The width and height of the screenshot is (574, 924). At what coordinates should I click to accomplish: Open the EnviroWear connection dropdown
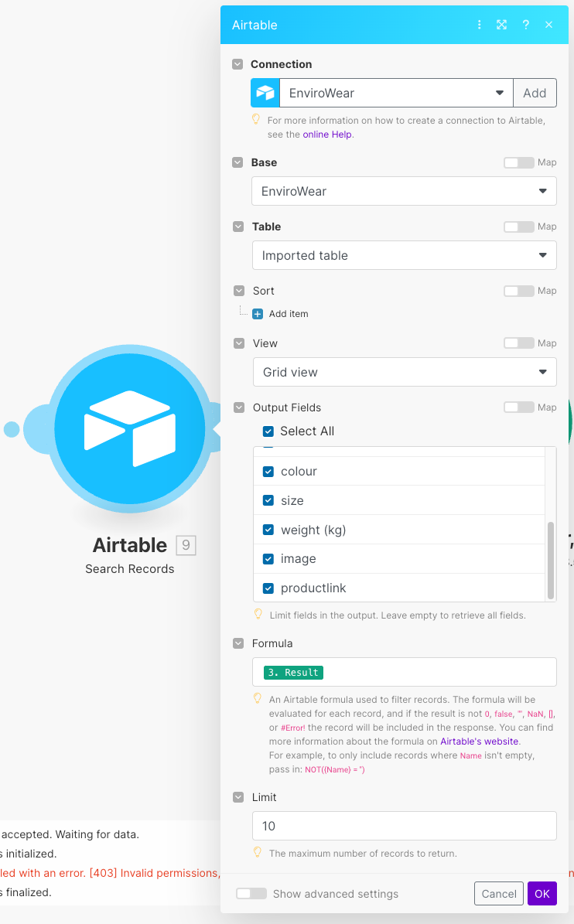[396, 93]
